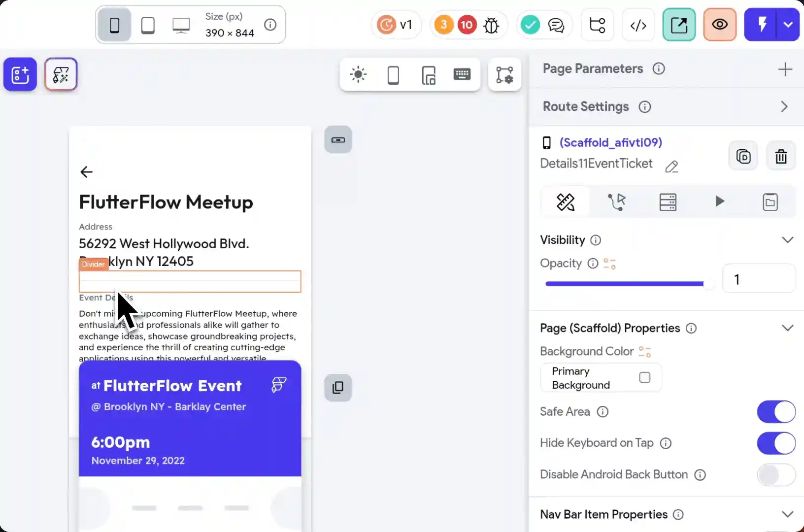Screen dimensions: 804x532
Task: Toggle Hide Keyboard on Tap off
Action: coord(776,443)
